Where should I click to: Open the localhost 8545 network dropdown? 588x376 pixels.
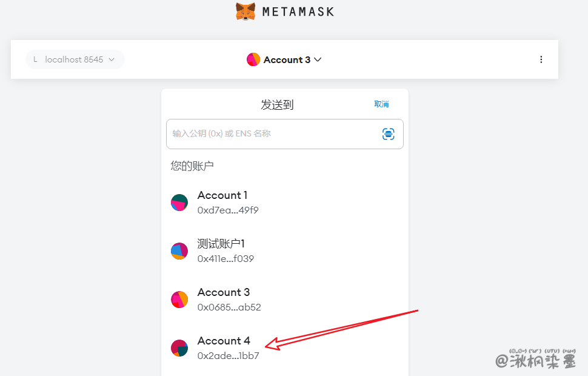tap(75, 59)
